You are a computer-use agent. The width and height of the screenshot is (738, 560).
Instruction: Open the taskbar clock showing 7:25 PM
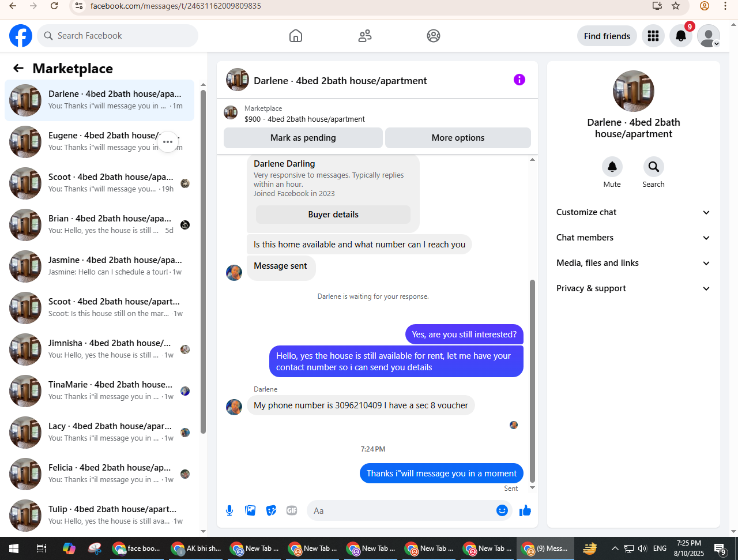coord(689,548)
